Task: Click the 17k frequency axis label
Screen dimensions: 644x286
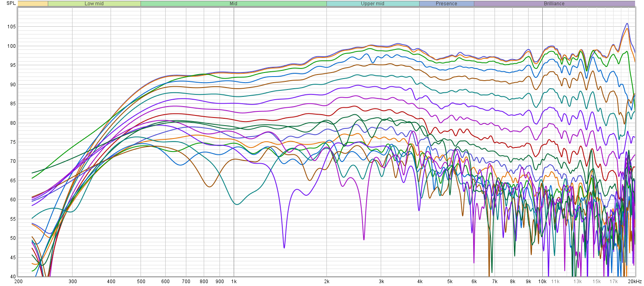Action: [x=614, y=282]
